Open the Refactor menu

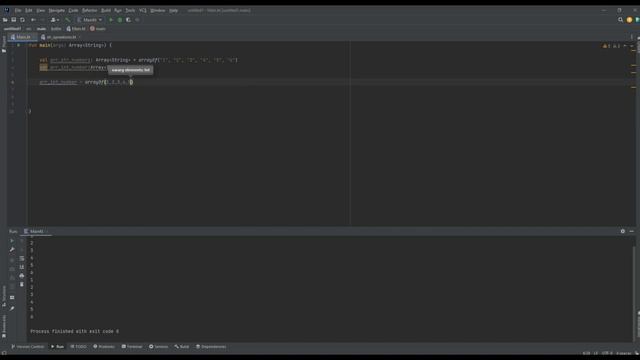[89, 10]
